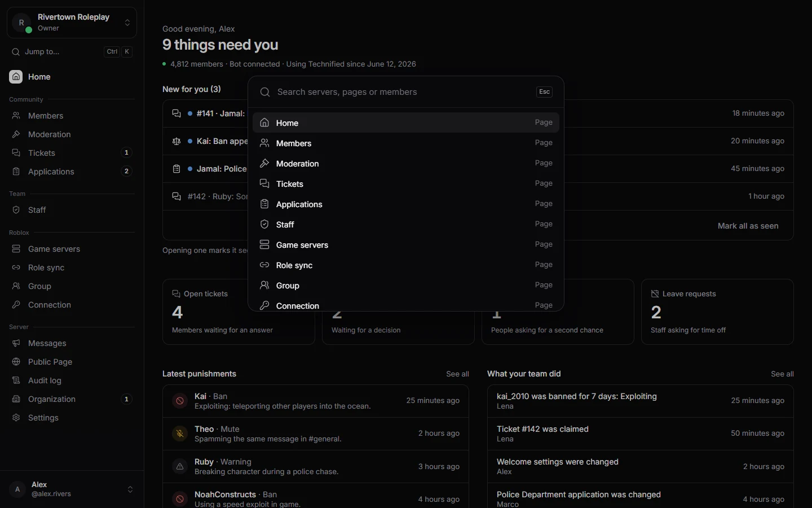Viewport: 812px width, 508px height.
Task: Click the Staff shield icon in the palette
Action: pos(264,224)
